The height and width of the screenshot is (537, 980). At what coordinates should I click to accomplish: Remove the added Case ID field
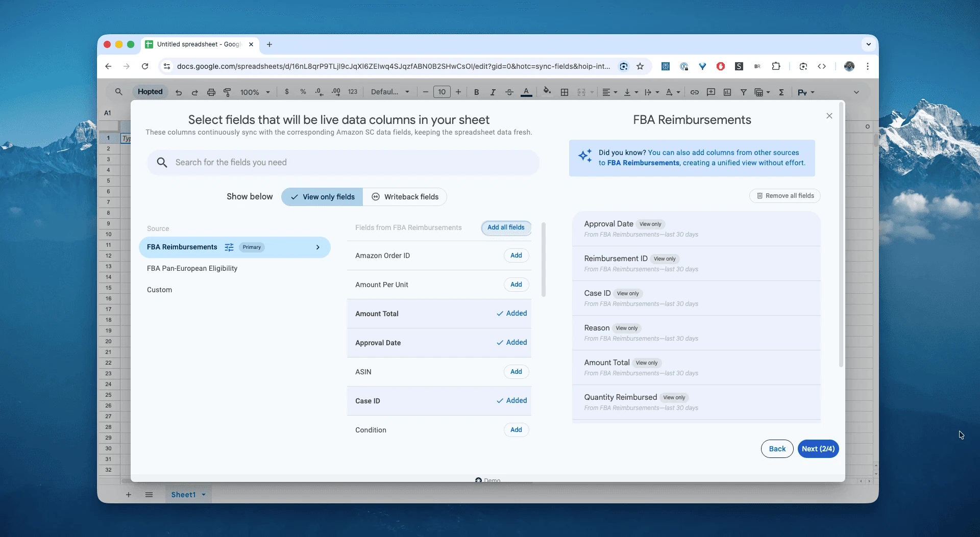[512, 400]
